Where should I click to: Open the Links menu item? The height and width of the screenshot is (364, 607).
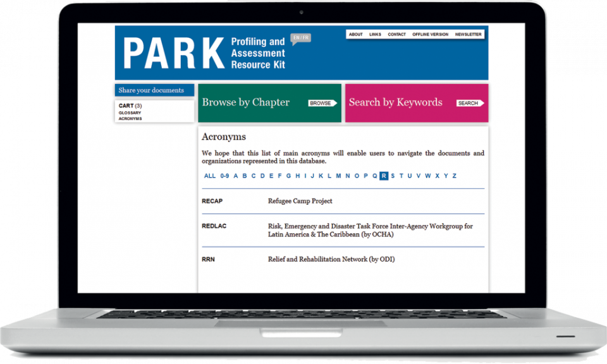(375, 35)
